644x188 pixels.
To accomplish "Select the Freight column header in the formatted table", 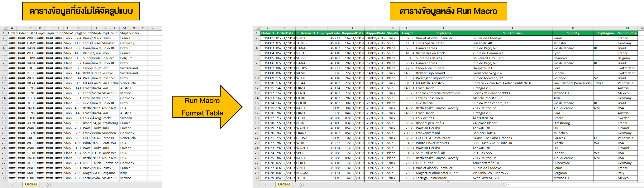I will tap(407, 33).
